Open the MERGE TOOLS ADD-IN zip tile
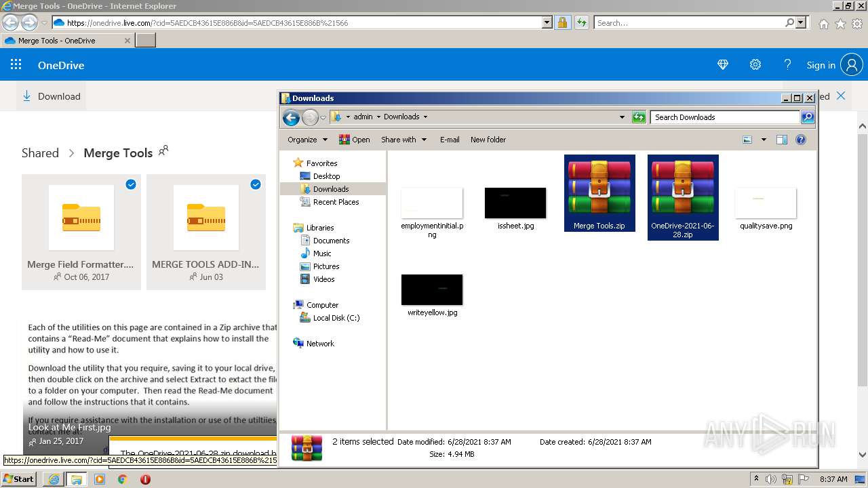This screenshot has height=488, width=868. click(206, 232)
